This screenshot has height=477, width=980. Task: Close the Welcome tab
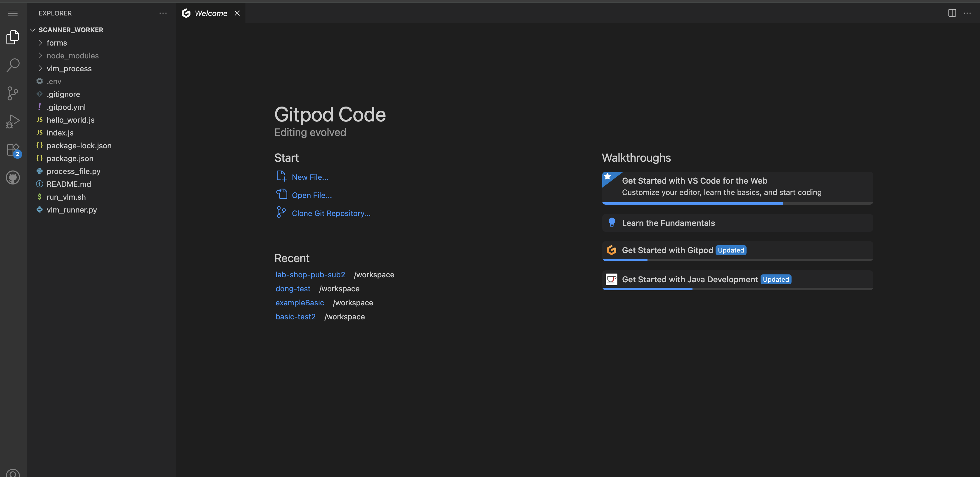click(x=237, y=13)
